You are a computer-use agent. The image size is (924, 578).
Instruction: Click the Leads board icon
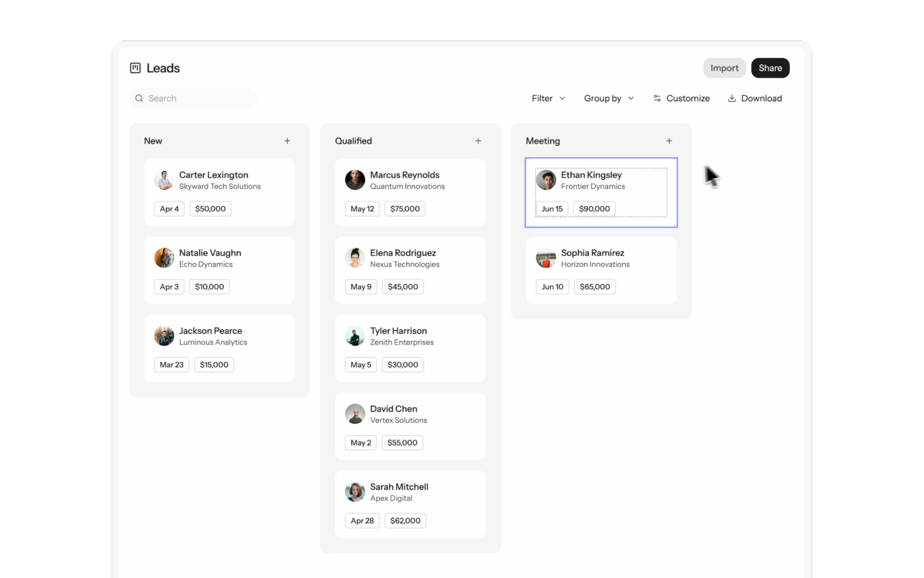click(x=135, y=68)
